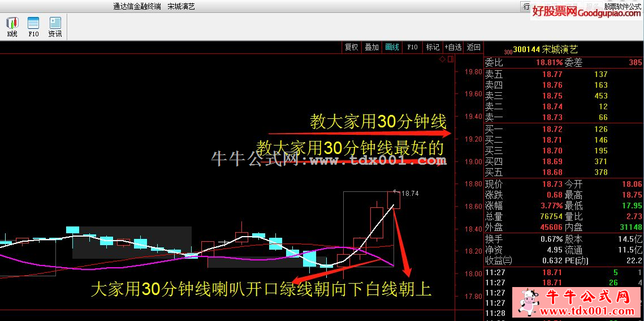Viewport: 644px width, 321px height.
Task: Click the 换手 value 0.67%
Action: (552, 239)
